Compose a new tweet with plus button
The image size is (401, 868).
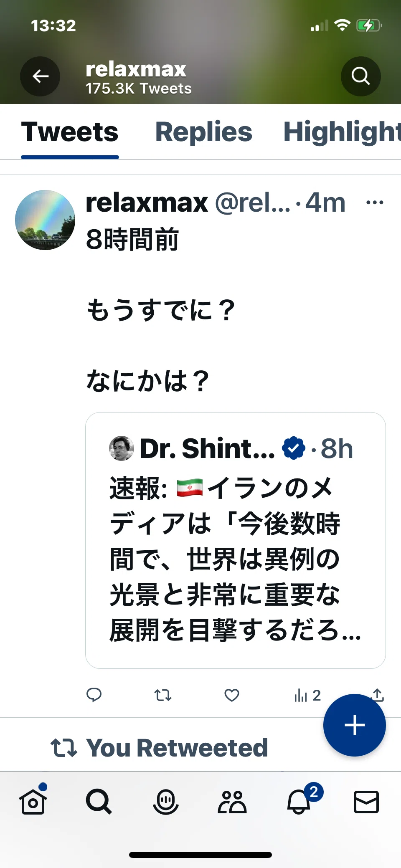tap(354, 725)
